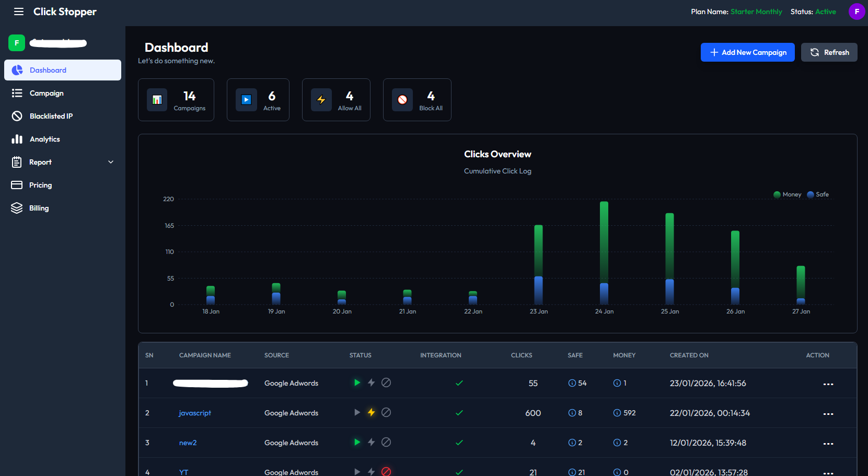
Task: Click the profile avatar in the top corner
Action: point(857,11)
